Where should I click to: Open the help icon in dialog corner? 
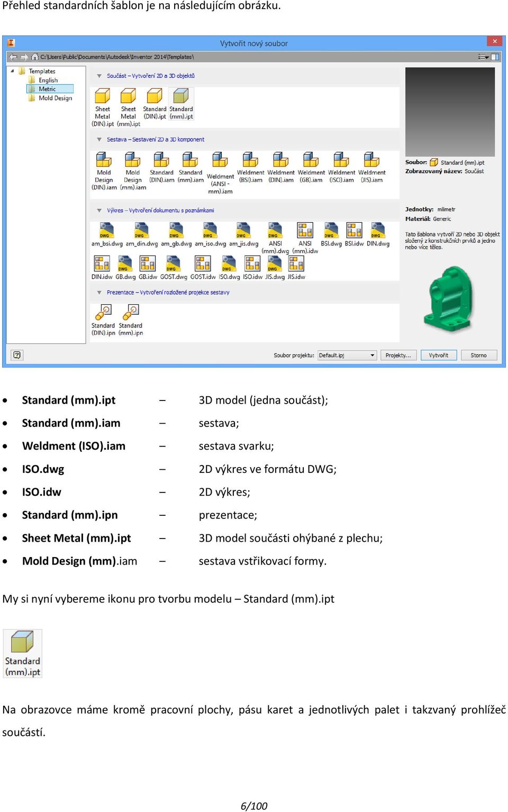(17, 355)
